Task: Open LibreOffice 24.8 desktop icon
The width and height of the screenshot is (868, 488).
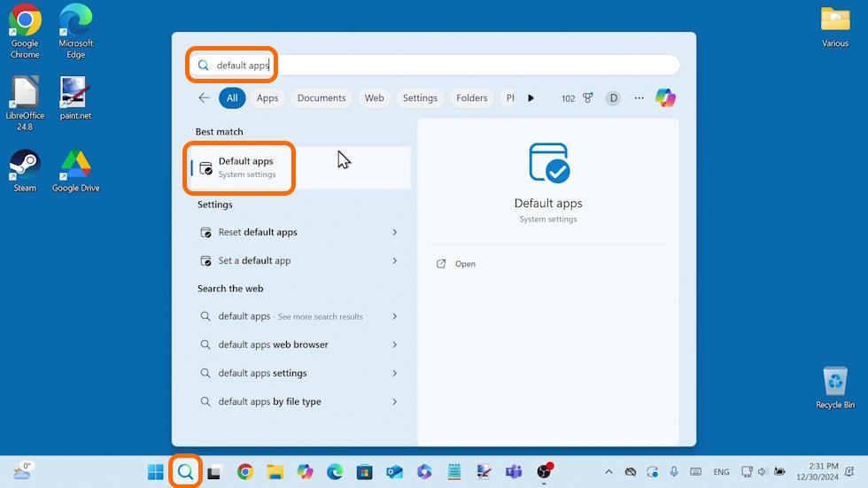Action: click(x=25, y=104)
